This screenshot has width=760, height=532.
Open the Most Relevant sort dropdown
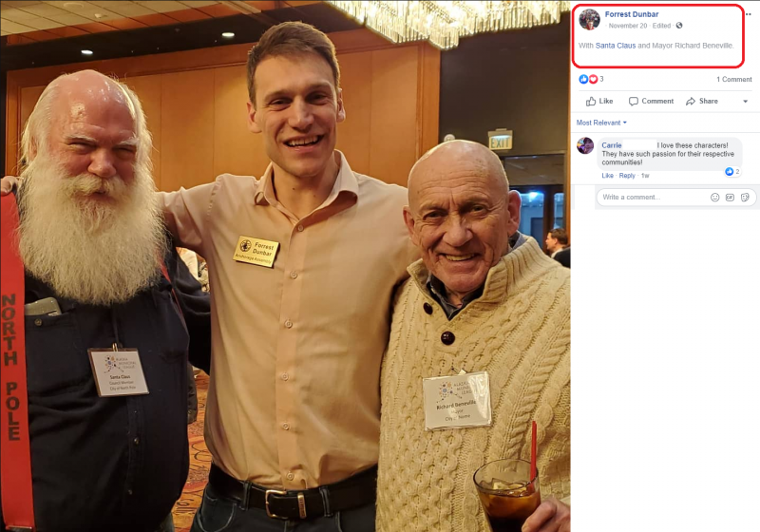(x=601, y=123)
